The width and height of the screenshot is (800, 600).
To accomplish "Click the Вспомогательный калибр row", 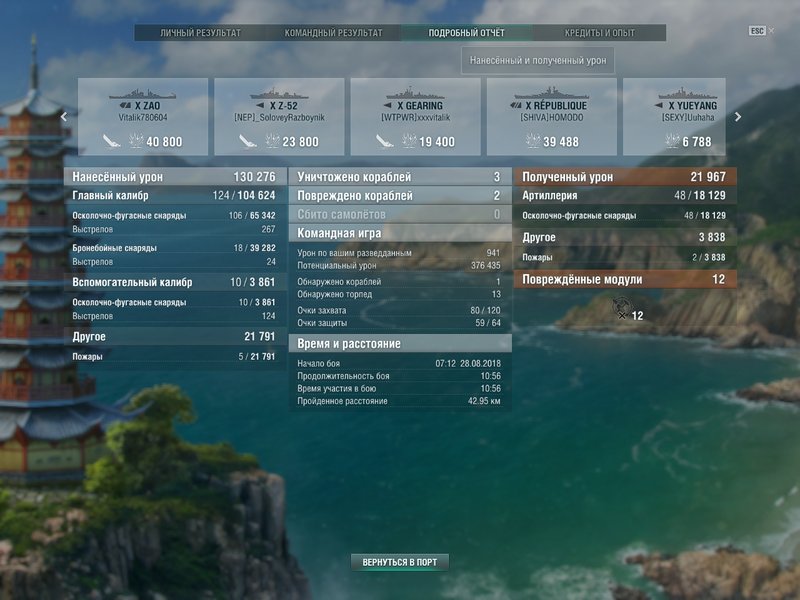I will coord(174,282).
